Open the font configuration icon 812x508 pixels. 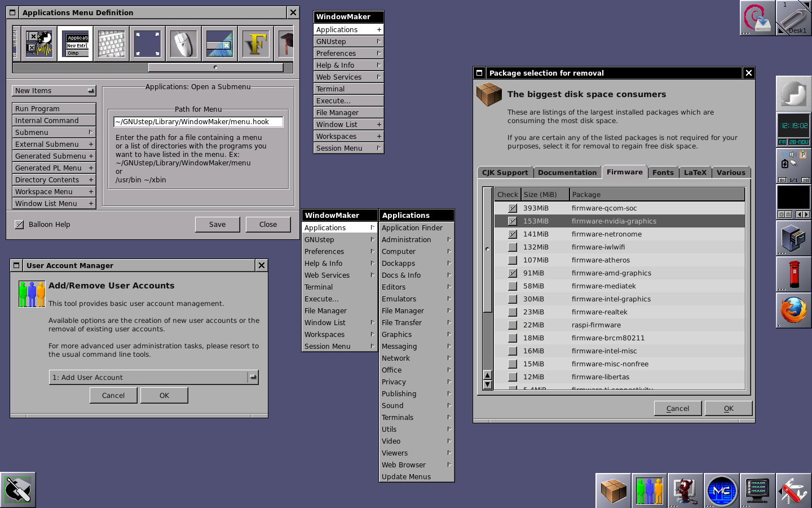point(255,44)
